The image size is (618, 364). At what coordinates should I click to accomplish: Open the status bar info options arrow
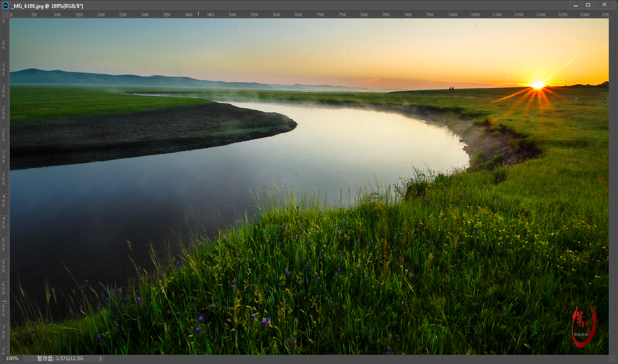coord(100,358)
